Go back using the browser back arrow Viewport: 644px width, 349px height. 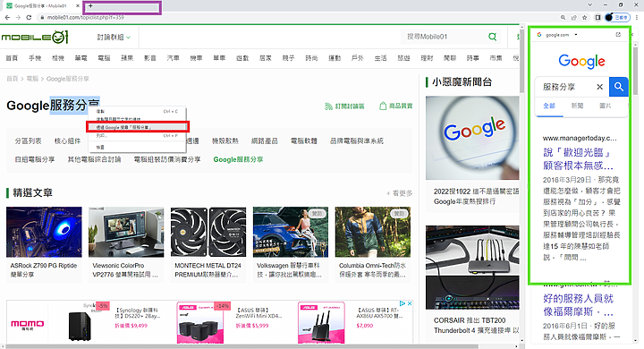(7, 17)
